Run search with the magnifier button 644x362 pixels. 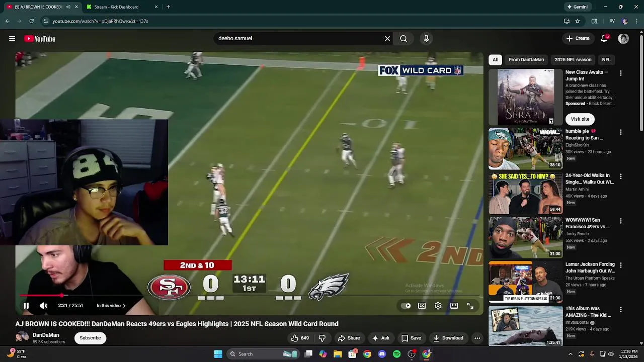404,38
